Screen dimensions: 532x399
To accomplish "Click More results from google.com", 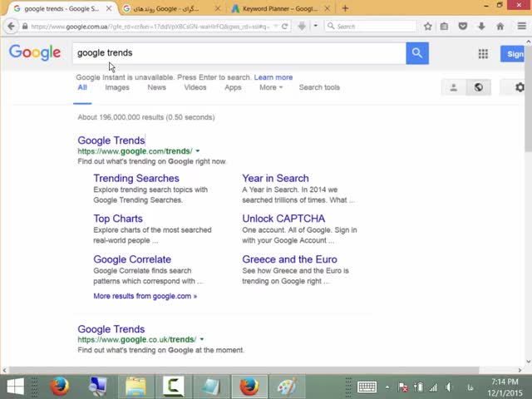I will click(x=145, y=296).
